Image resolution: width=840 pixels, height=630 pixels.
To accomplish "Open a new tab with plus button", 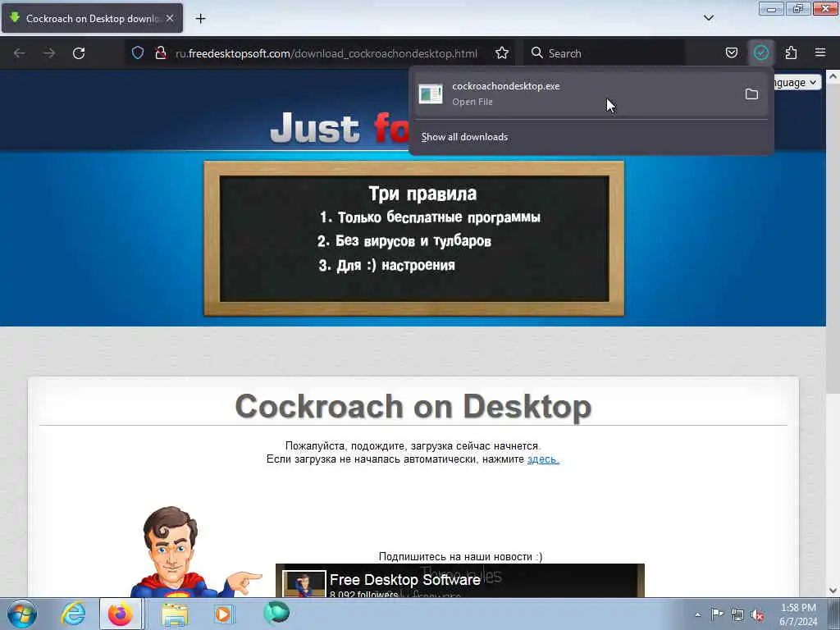I will click(200, 19).
